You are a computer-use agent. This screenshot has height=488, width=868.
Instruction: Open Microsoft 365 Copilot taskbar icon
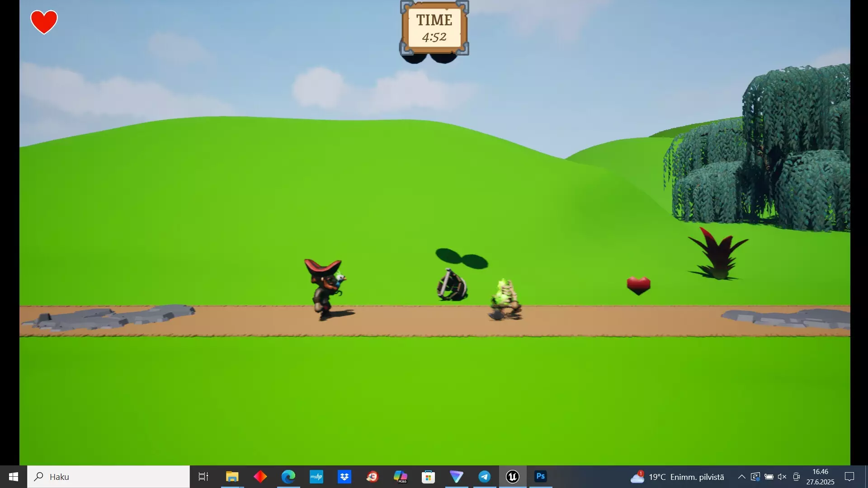[400, 477]
